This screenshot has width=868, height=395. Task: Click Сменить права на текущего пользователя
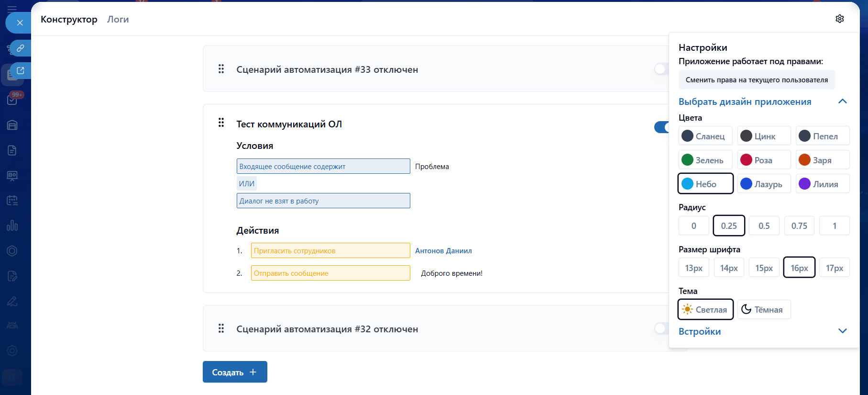tap(757, 80)
